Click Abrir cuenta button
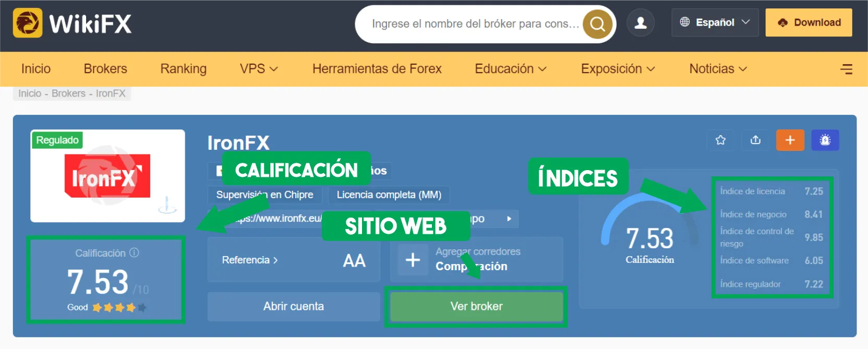The image size is (868, 349). pos(294,306)
